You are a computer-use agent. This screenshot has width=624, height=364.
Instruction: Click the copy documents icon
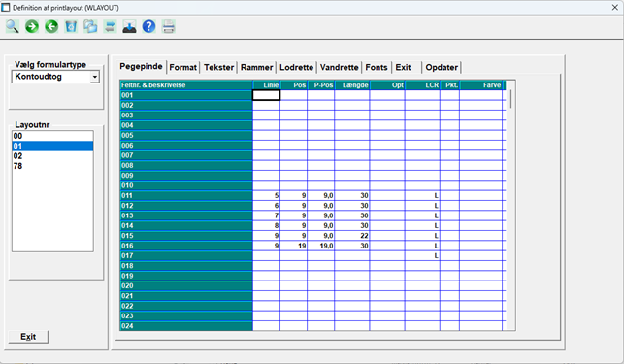click(x=90, y=26)
